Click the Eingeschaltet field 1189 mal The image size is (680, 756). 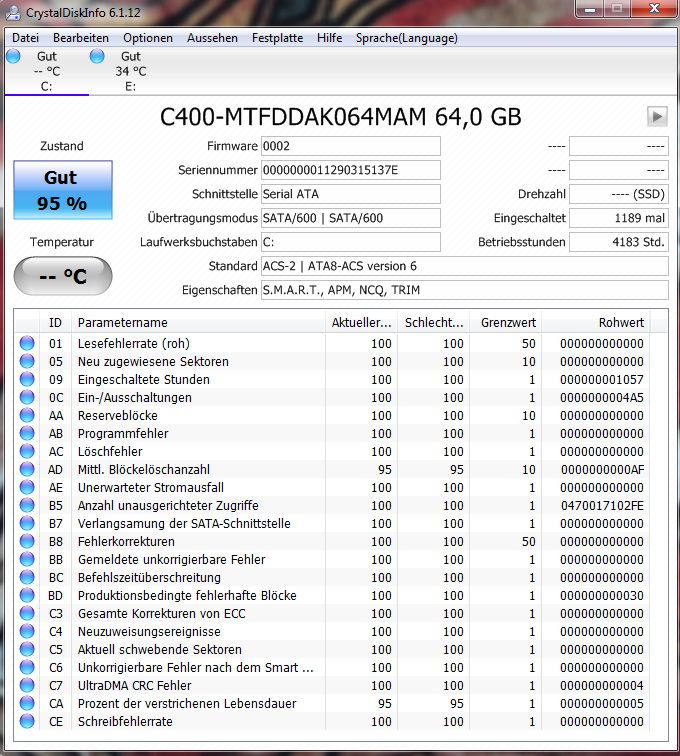(x=619, y=218)
